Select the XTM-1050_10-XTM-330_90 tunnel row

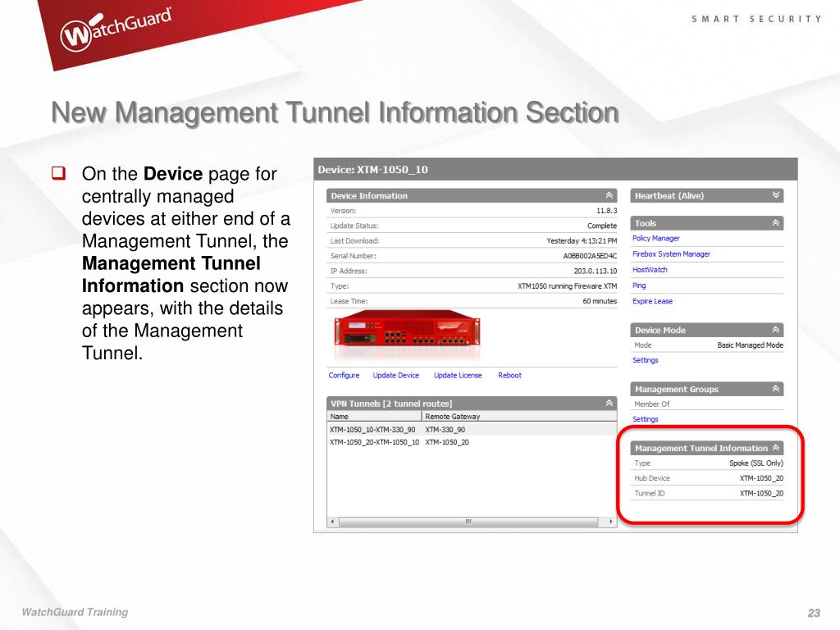tap(472, 430)
